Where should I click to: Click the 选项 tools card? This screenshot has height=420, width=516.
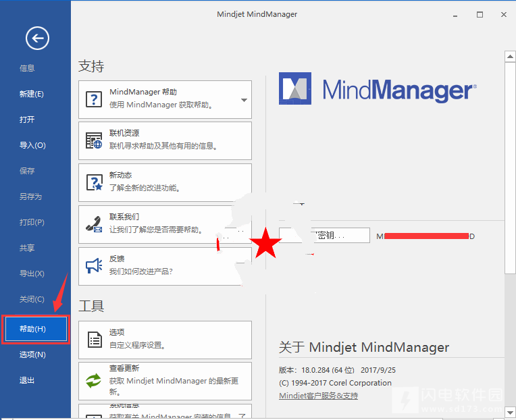coord(165,340)
